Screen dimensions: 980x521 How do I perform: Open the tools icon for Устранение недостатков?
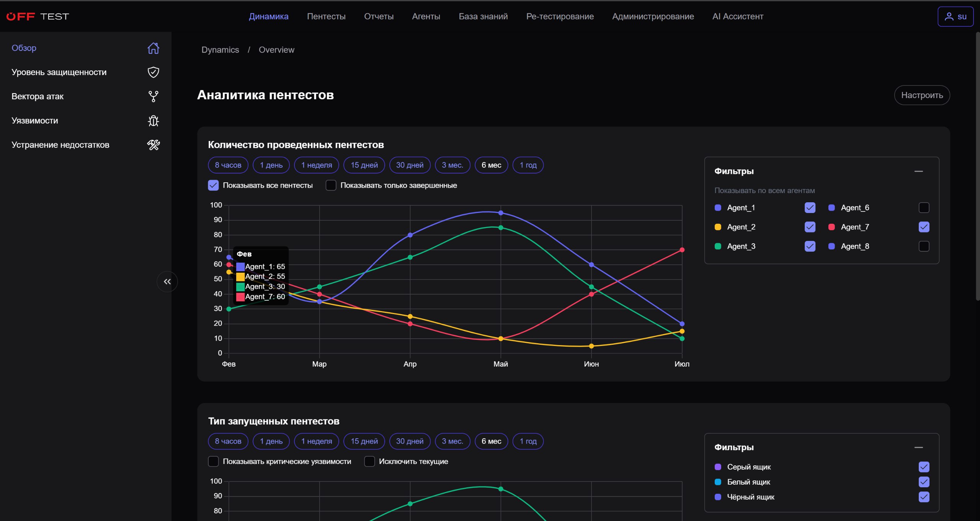154,145
